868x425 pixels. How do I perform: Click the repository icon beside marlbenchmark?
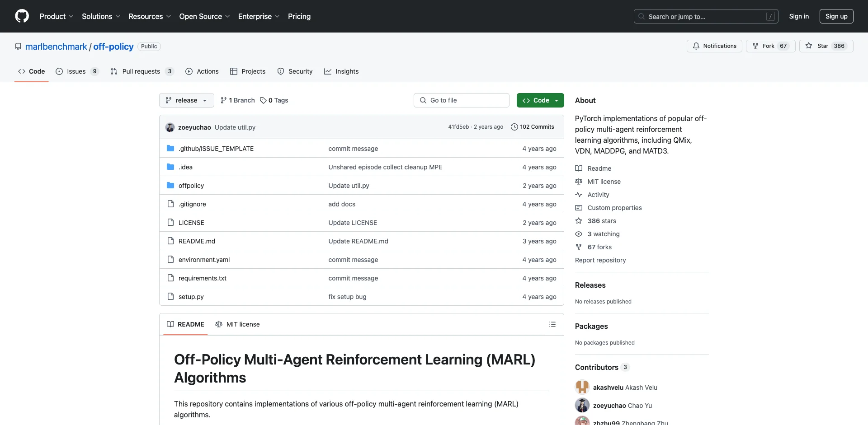point(18,47)
